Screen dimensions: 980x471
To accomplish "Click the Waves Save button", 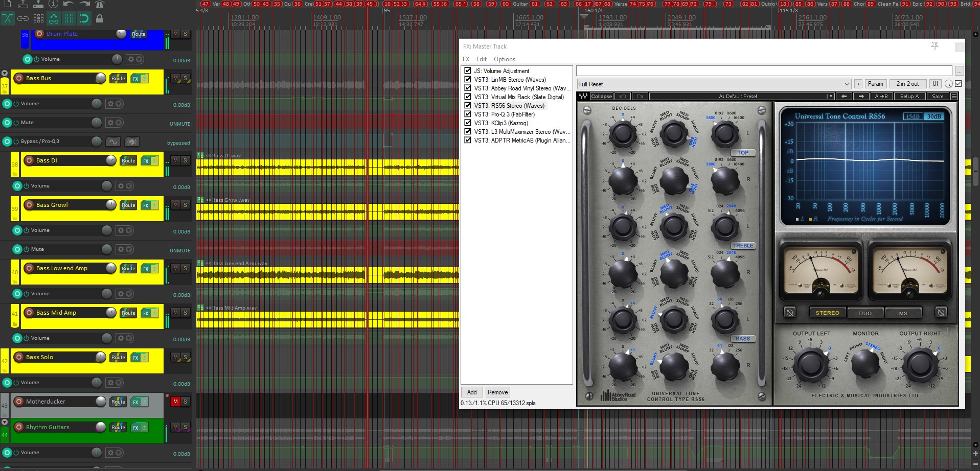I will (x=938, y=96).
